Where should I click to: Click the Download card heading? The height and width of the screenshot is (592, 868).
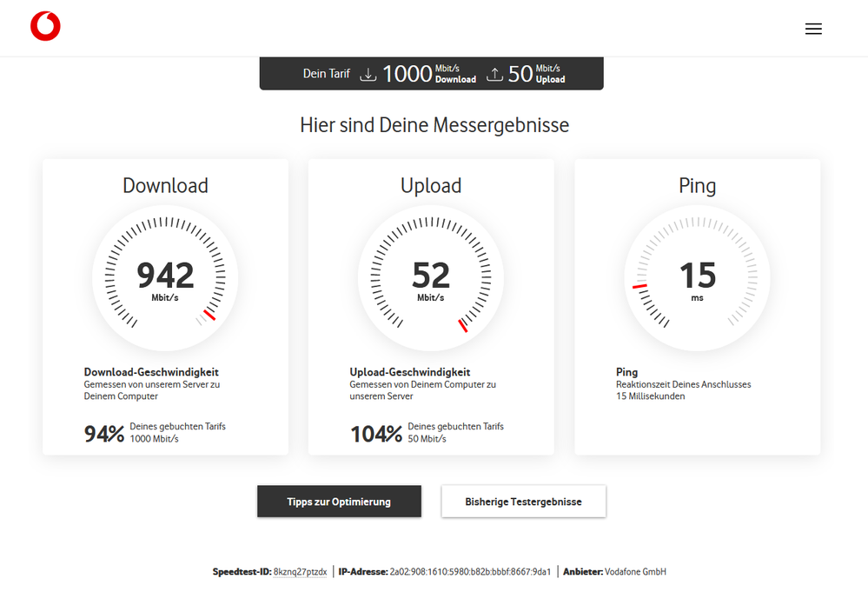[x=165, y=185]
